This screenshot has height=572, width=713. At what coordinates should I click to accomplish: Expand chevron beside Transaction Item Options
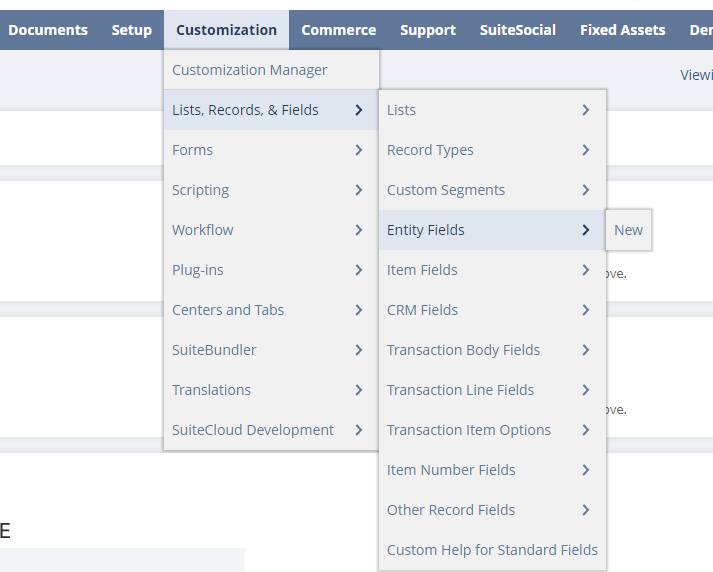[x=586, y=430]
